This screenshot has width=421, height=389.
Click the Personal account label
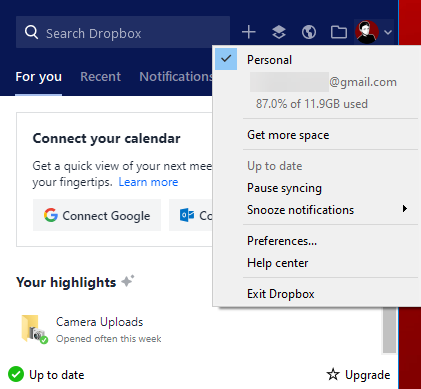click(269, 60)
